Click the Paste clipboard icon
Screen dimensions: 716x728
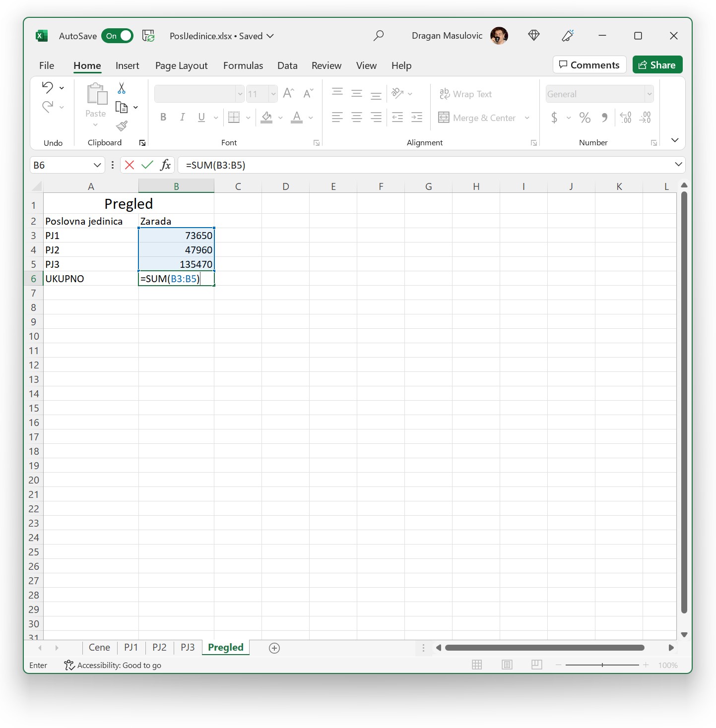click(x=97, y=94)
